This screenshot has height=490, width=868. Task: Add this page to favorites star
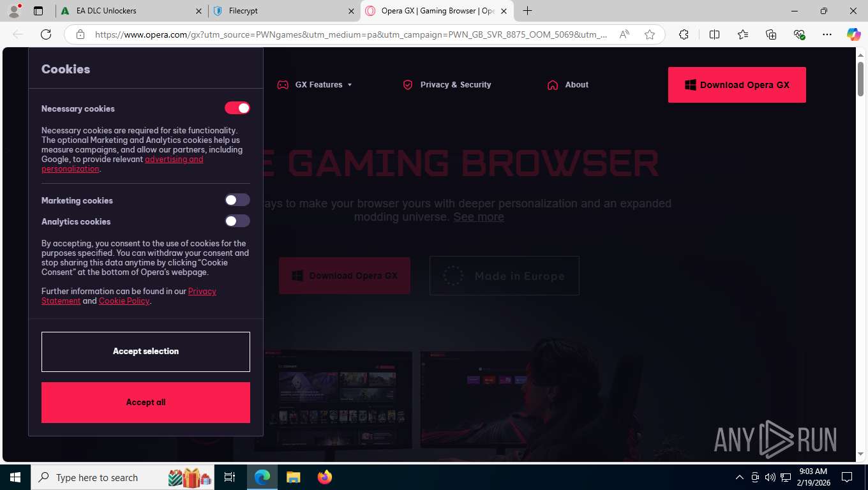click(x=650, y=34)
